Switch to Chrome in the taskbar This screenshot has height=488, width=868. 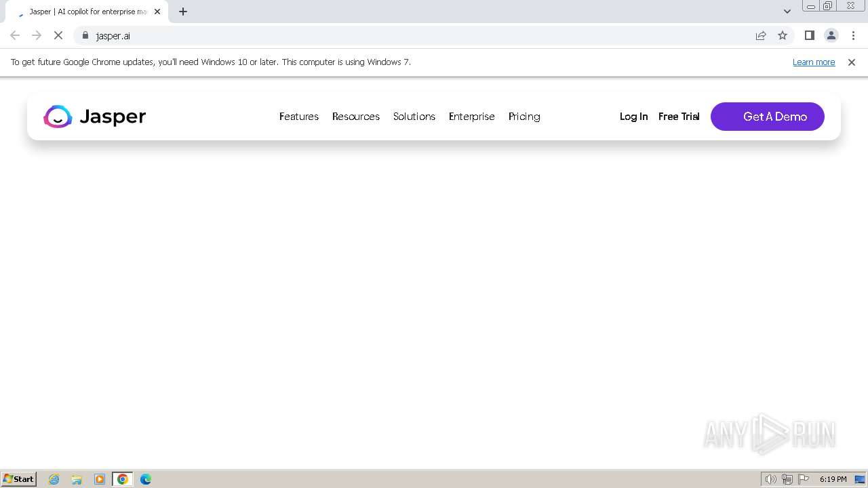coord(123,479)
